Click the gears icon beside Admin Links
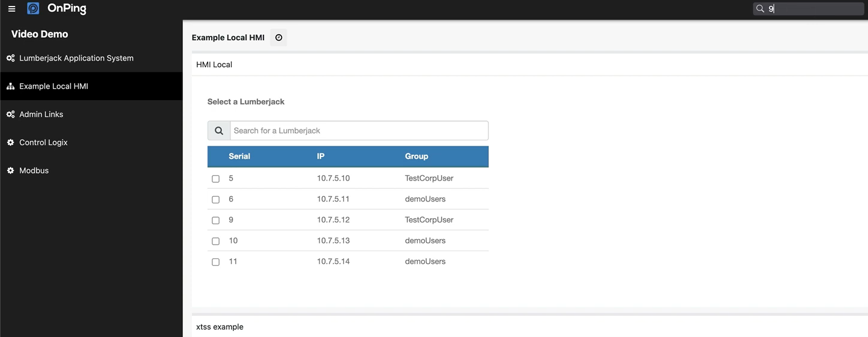 point(10,114)
